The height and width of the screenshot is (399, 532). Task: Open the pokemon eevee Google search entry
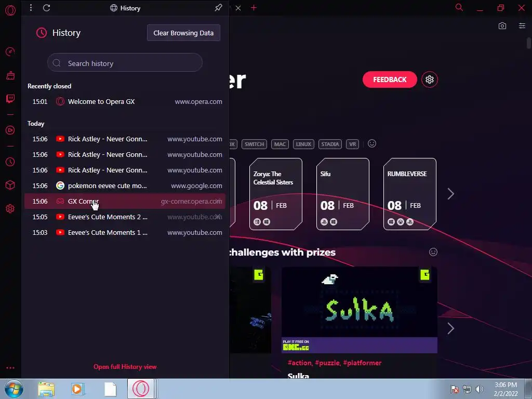(125, 185)
